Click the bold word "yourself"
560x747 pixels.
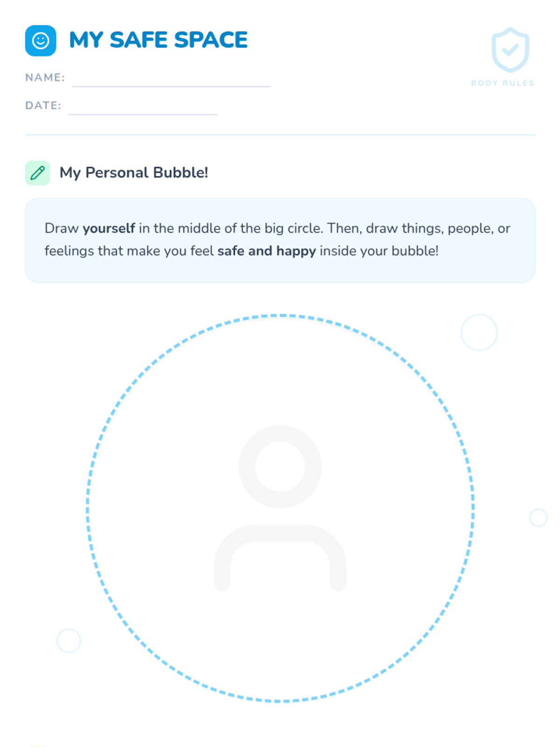coord(109,228)
